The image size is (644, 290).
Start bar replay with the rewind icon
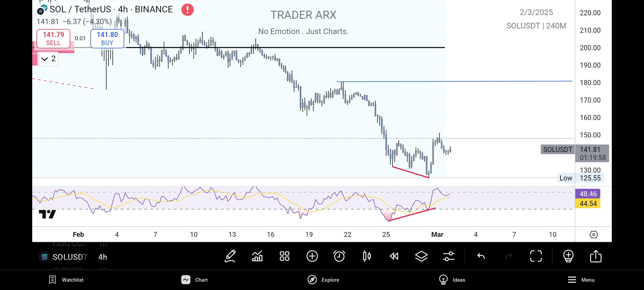pyautogui.click(x=394, y=256)
